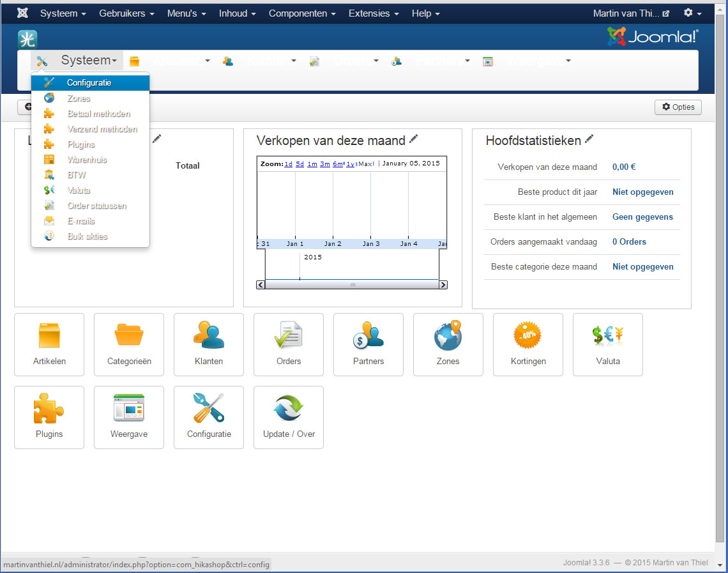Viewport: 728px width, 573px height.
Task: Click the external link icon beside Martin van Thi...
Action: (x=666, y=13)
